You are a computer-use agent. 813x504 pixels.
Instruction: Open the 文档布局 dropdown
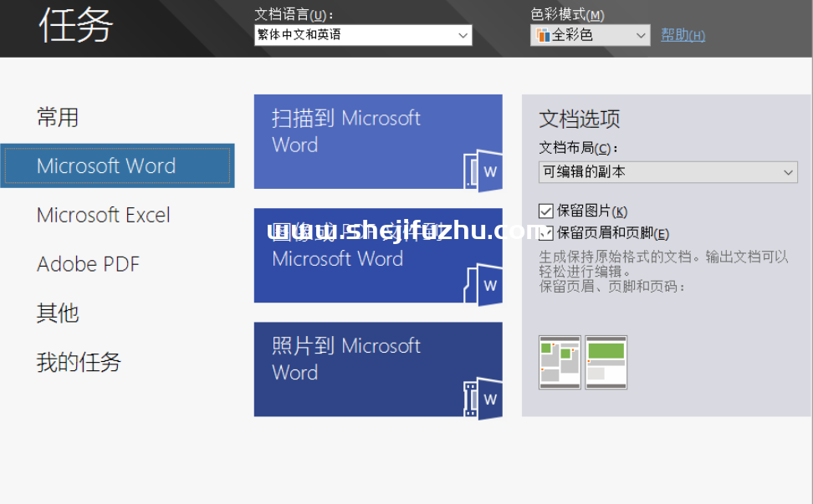click(x=667, y=172)
